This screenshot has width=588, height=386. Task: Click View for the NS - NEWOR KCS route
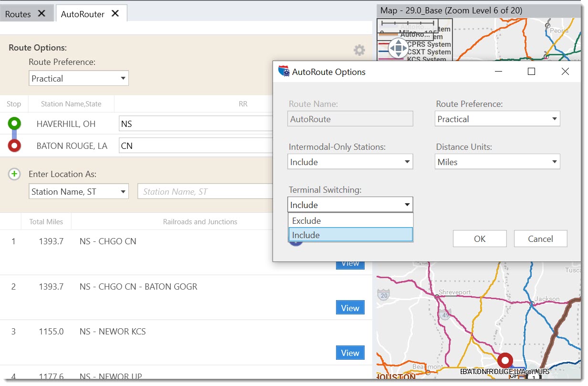(350, 353)
